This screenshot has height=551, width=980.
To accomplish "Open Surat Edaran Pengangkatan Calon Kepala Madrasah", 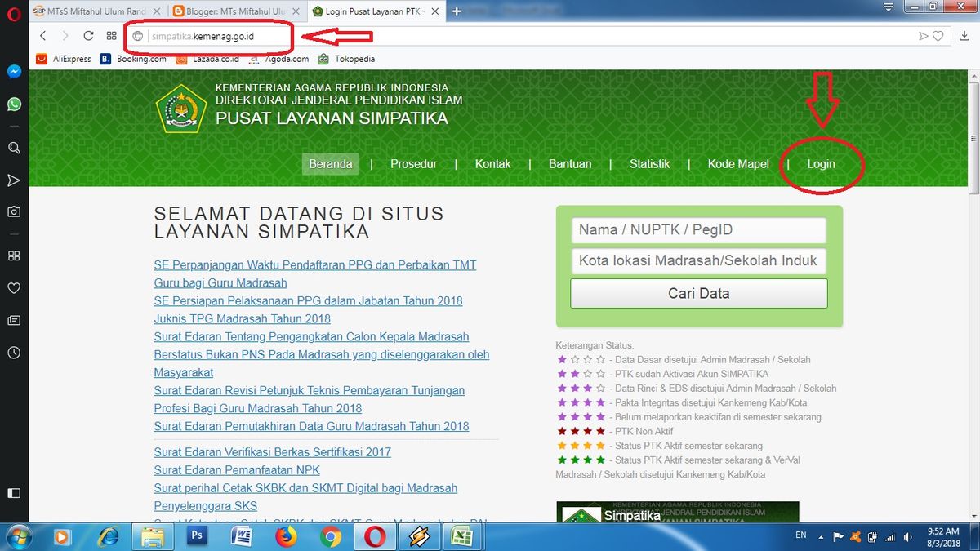I will [x=322, y=354].
